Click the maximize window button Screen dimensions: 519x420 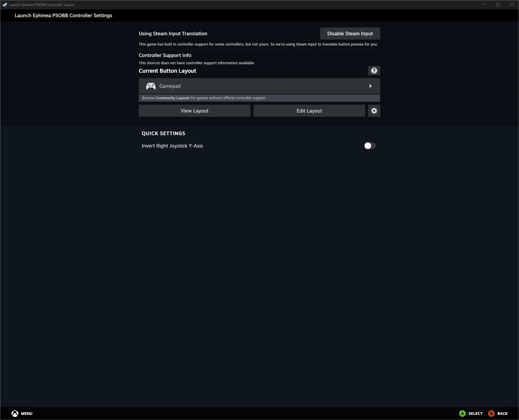click(x=498, y=5)
